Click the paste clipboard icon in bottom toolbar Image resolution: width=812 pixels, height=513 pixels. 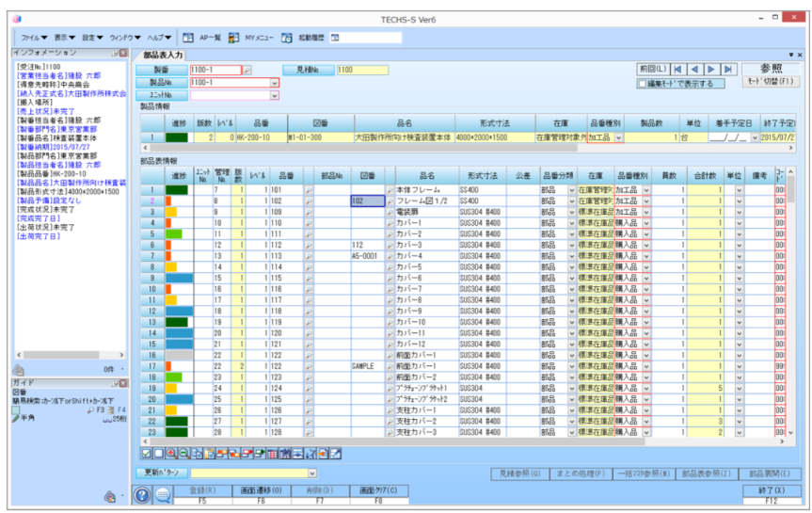tap(209, 454)
